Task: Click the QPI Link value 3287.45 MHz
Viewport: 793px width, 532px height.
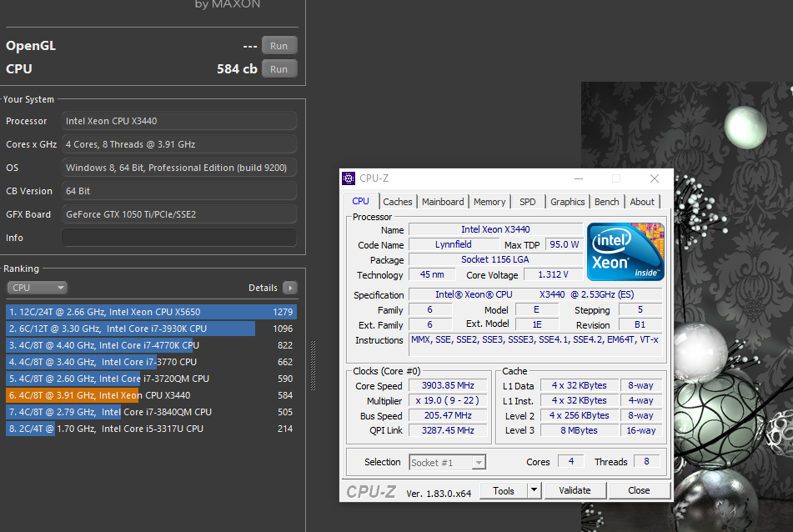Action: click(448, 431)
